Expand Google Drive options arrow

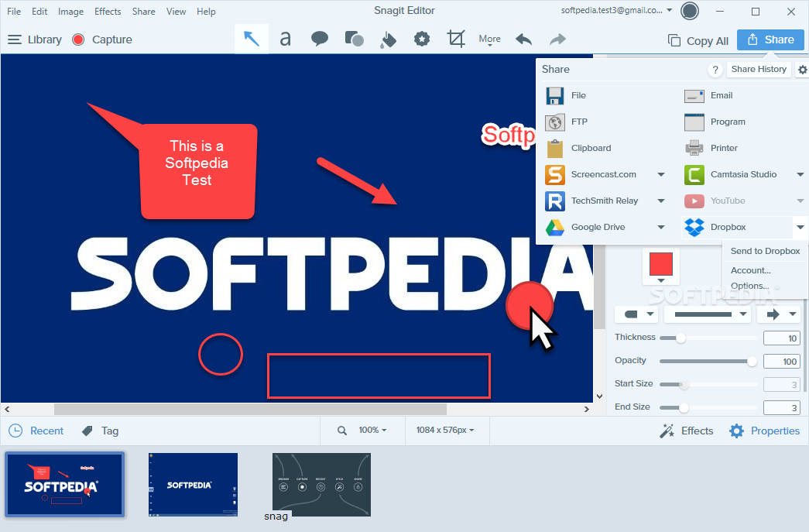pos(661,227)
